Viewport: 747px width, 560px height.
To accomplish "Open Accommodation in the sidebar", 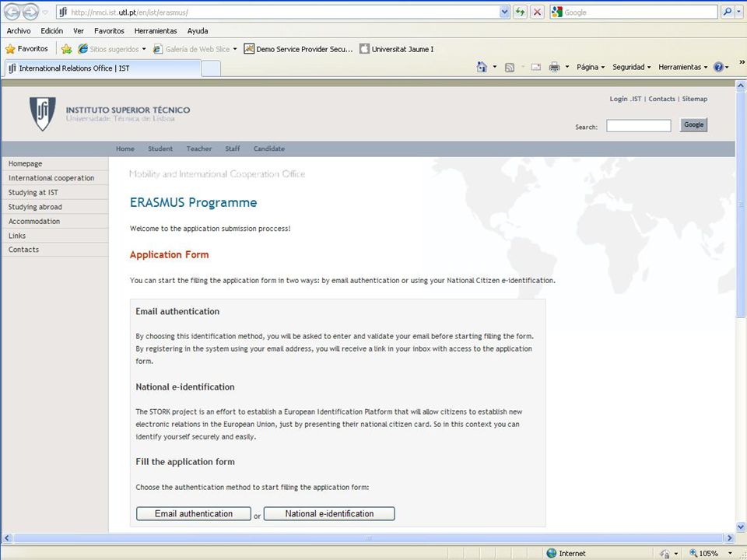I will (54, 221).
